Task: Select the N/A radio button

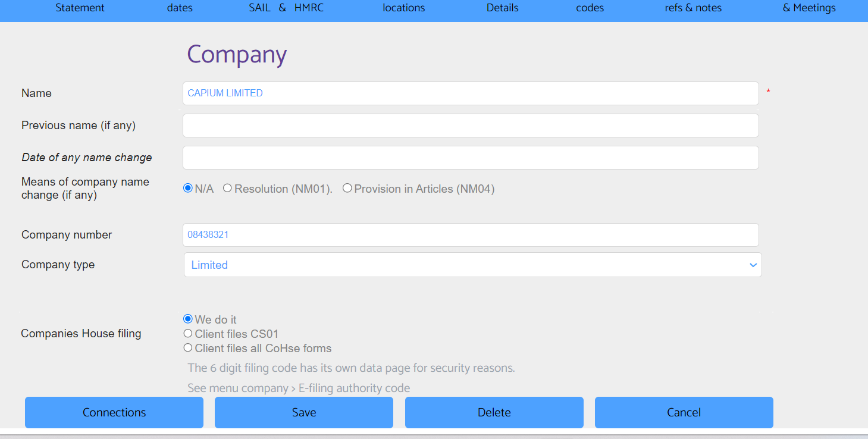Action: pos(188,189)
